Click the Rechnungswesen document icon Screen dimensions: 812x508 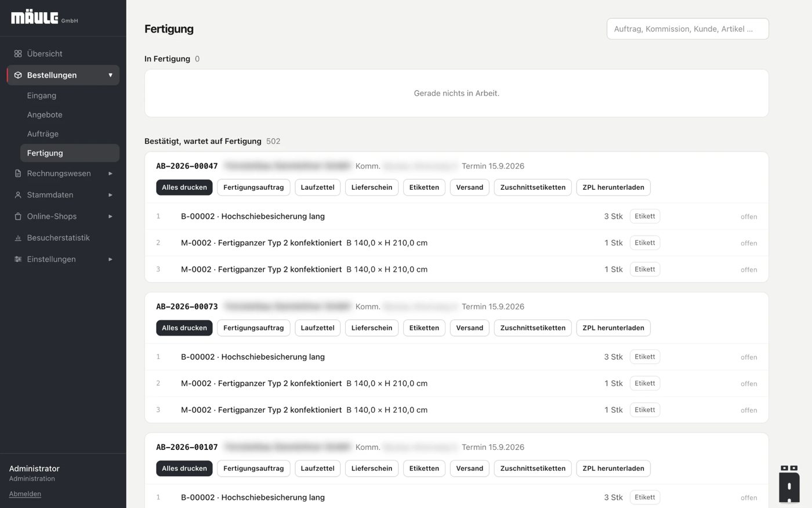pos(18,174)
